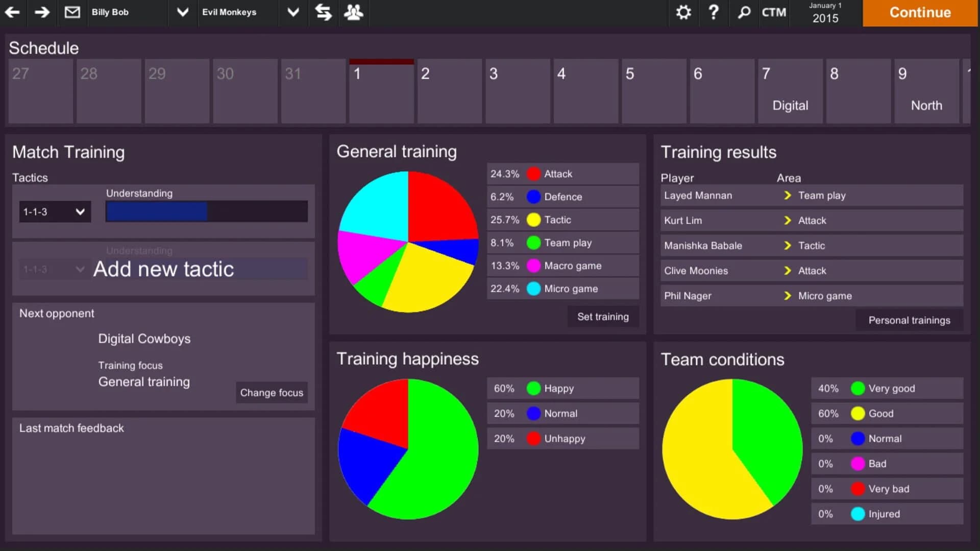This screenshot has height=551, width=980.
Task: Select the transfers swap icon
Action: point(323,12)
